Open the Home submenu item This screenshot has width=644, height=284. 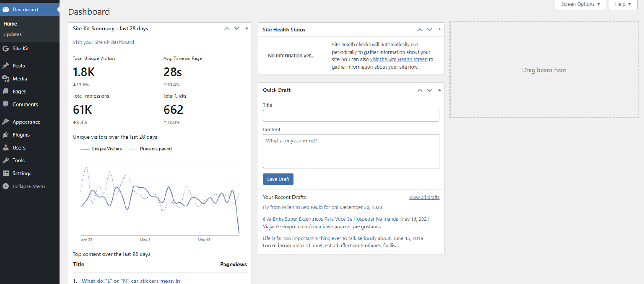[10, 24]
